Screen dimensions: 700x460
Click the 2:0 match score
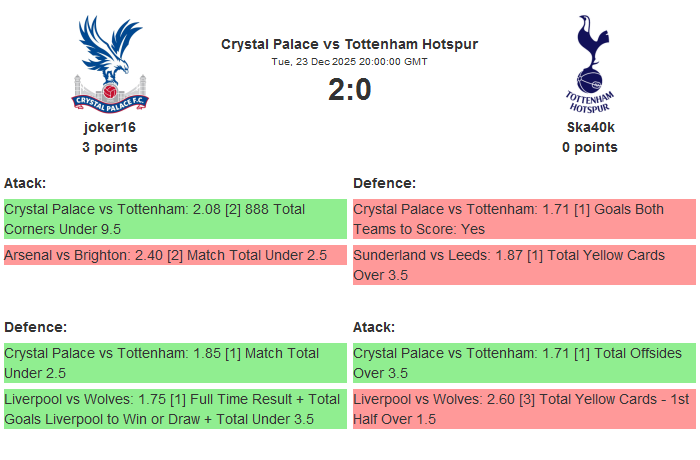pyautogui.click(x=349, y=90)
